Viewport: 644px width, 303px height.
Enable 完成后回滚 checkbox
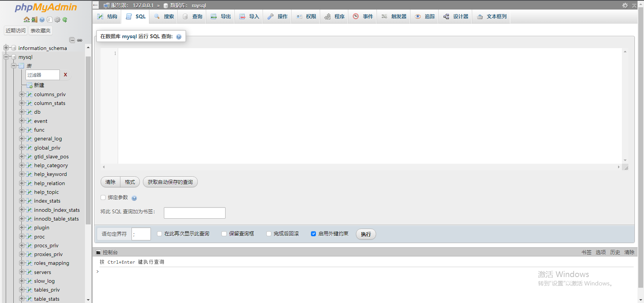(269, 234)
